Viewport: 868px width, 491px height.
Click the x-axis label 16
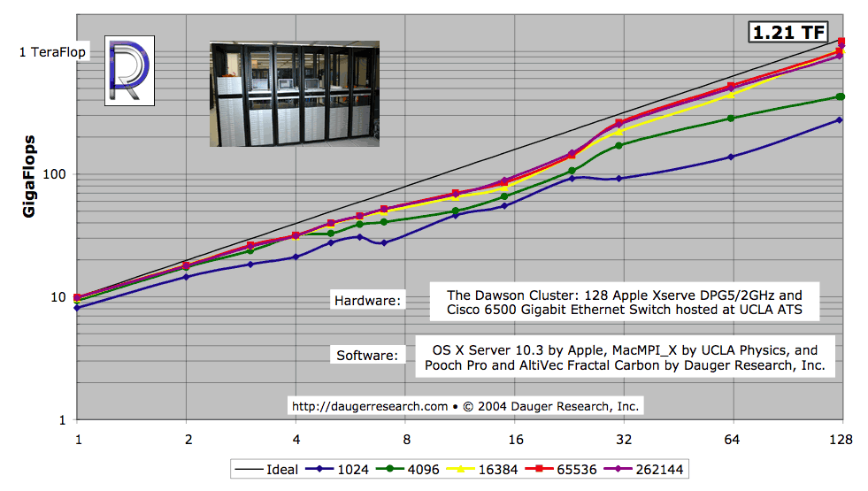pyautogui.click(x=515, y=440)
